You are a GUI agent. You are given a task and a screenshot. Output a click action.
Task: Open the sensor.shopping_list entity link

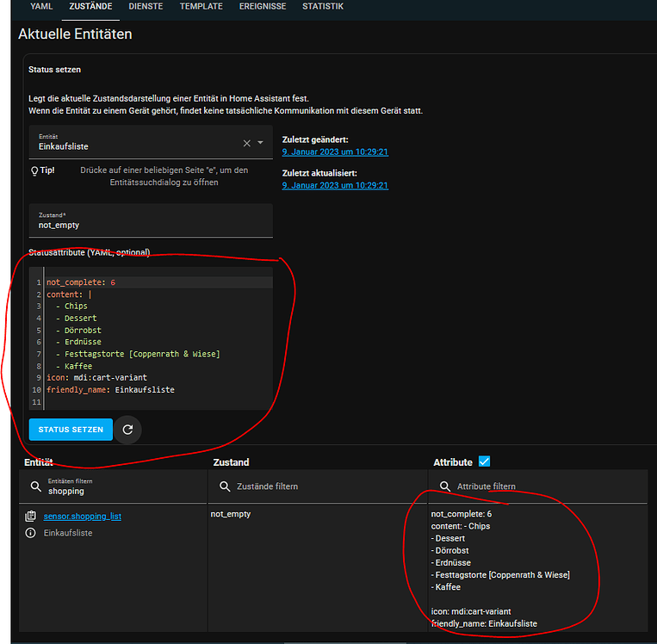click(x=82, y=517)
